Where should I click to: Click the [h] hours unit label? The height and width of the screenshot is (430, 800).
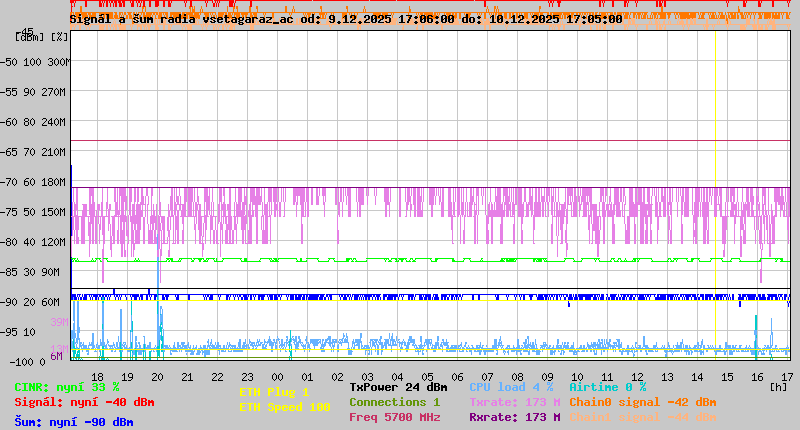(778, 386)
